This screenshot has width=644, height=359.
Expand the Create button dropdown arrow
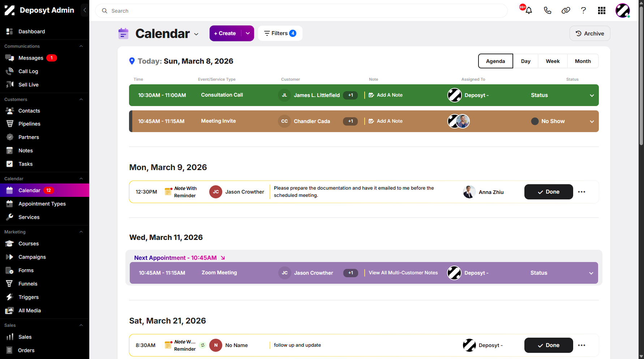248,33
